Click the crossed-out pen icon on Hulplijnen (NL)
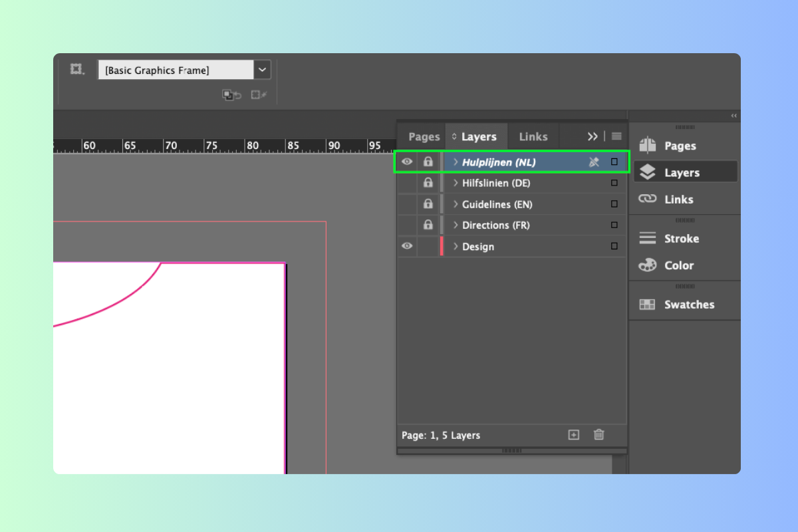The image size is (798, 532). 594,162
